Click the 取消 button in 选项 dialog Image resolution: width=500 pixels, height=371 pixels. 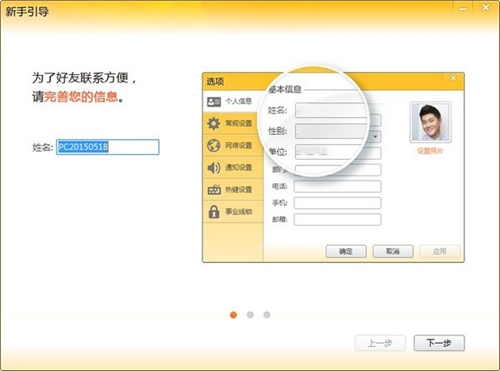coord(393,251)
